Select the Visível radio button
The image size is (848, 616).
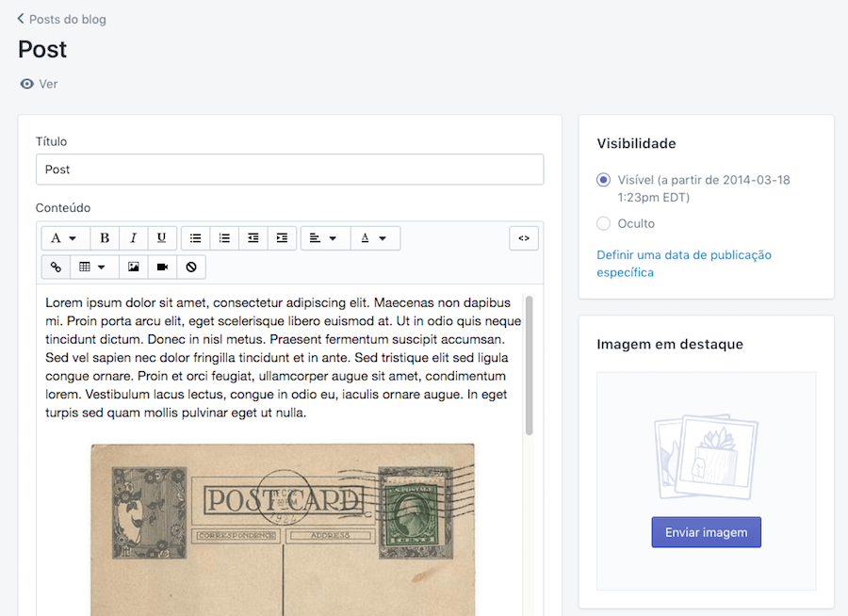(604, 180)
